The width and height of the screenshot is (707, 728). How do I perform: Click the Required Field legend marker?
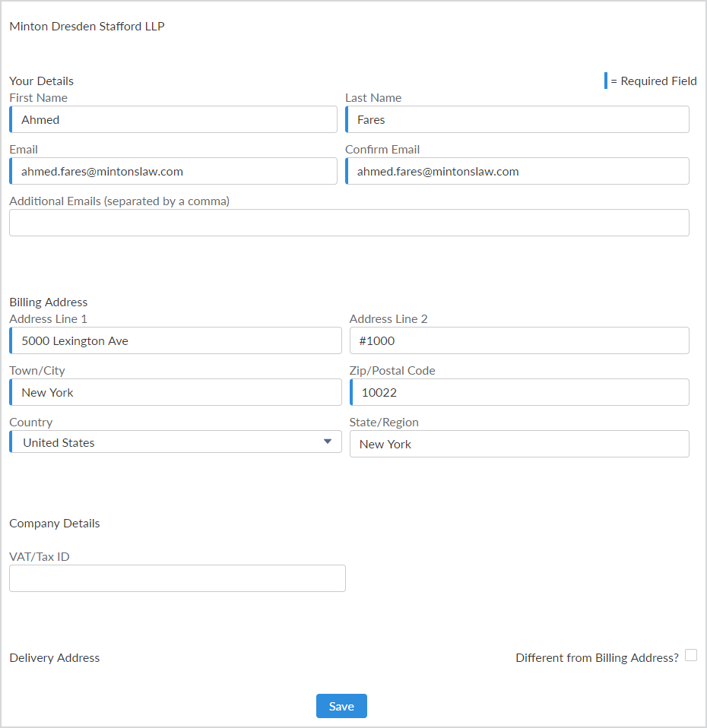point(606,81)
